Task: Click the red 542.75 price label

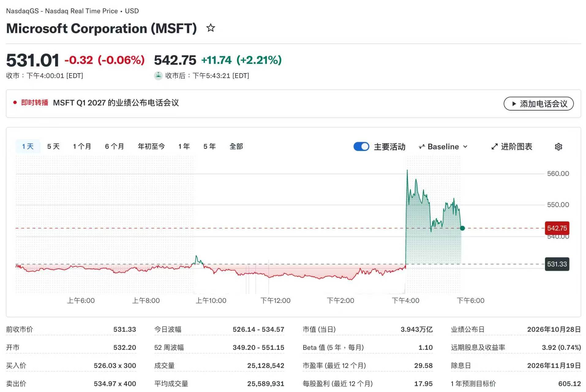Action: 557,228
